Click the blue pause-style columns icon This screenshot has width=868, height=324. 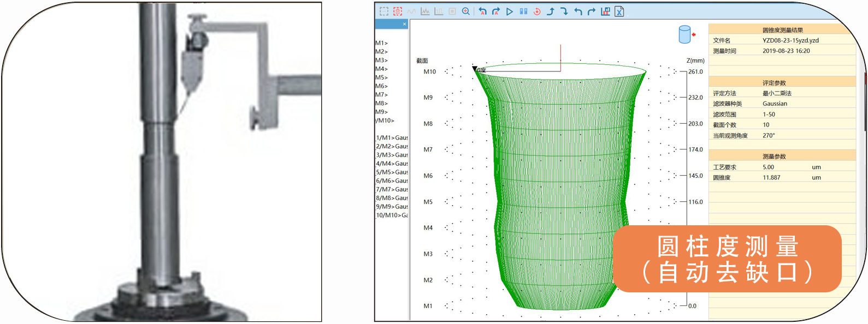[x=523, y=11]
